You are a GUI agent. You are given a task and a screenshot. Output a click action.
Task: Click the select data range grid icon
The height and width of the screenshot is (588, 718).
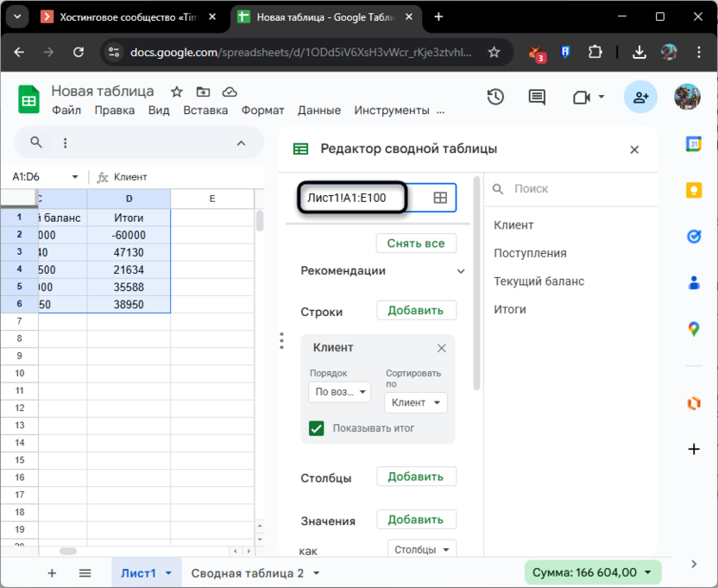440,198
